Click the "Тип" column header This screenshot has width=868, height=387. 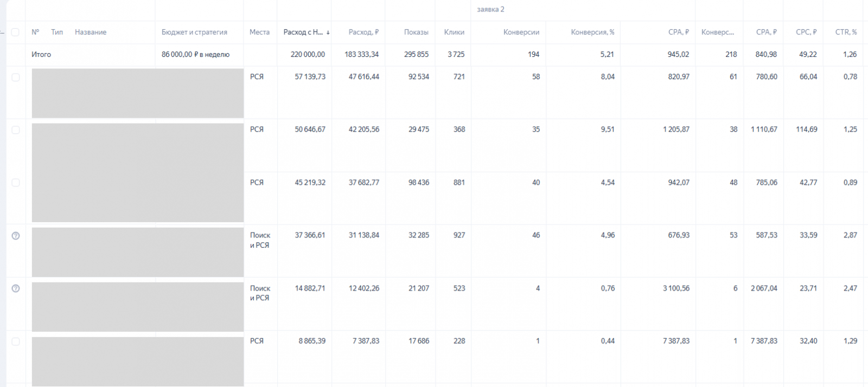pos(57,32)
